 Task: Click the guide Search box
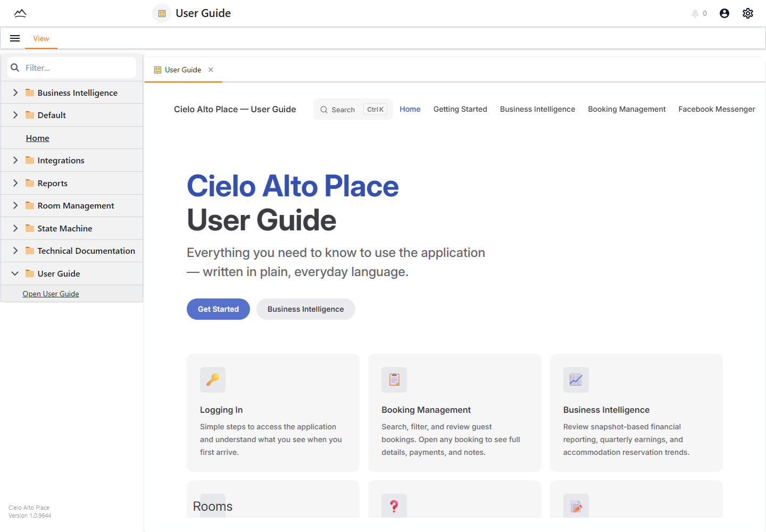(353, 109)
